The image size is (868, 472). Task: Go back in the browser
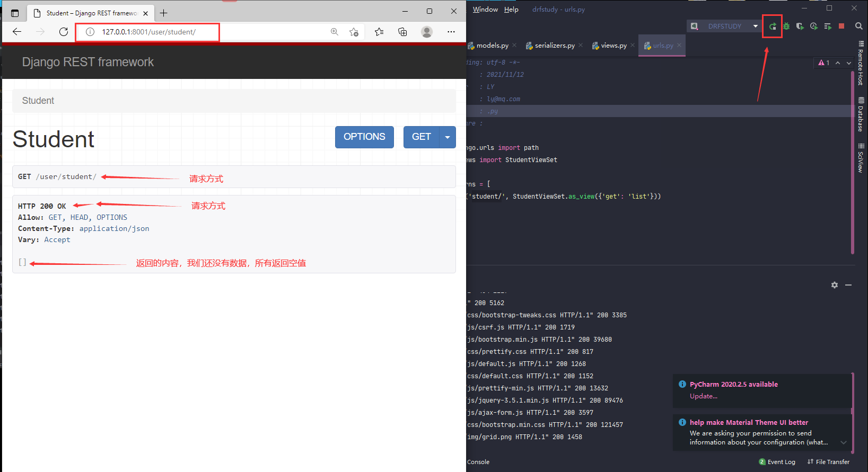(x=17, y=32)
